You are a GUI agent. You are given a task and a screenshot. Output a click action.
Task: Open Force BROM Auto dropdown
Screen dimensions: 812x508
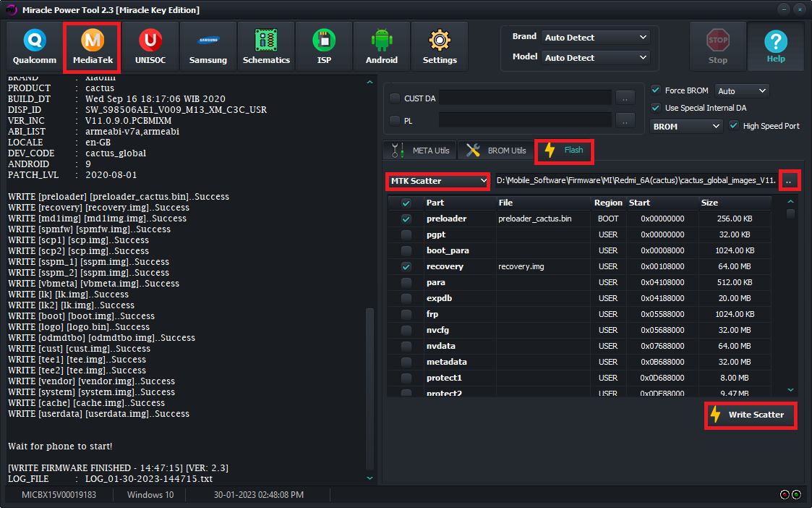pos(742,90)
